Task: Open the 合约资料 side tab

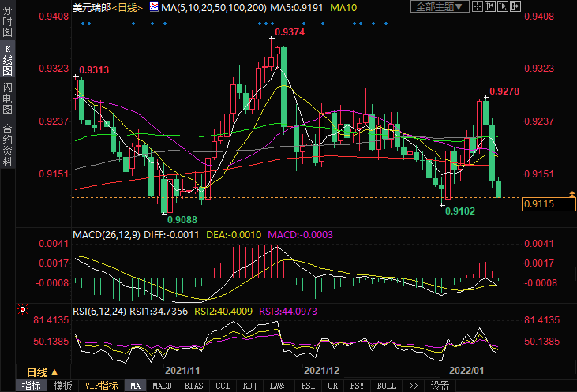Action: point(7,144)
